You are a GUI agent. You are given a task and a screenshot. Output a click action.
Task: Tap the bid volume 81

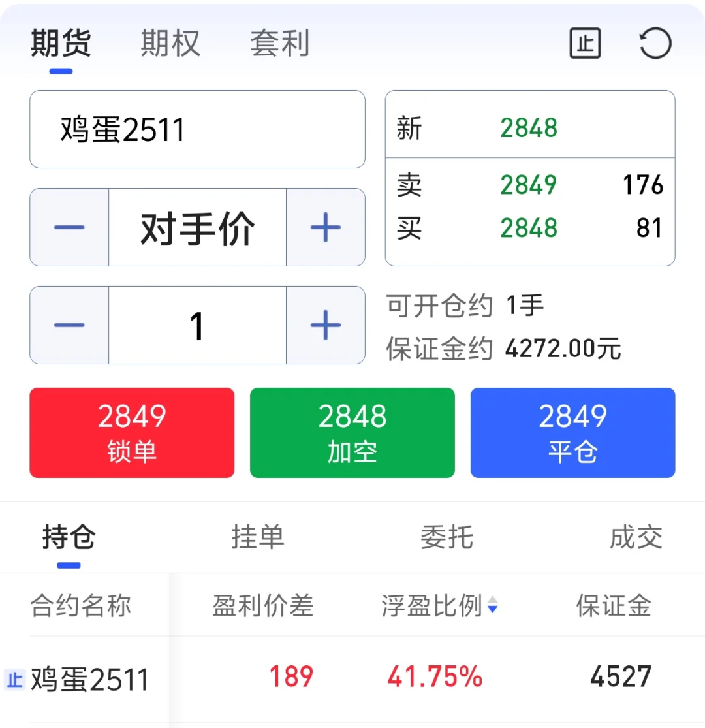pos(650,228)
